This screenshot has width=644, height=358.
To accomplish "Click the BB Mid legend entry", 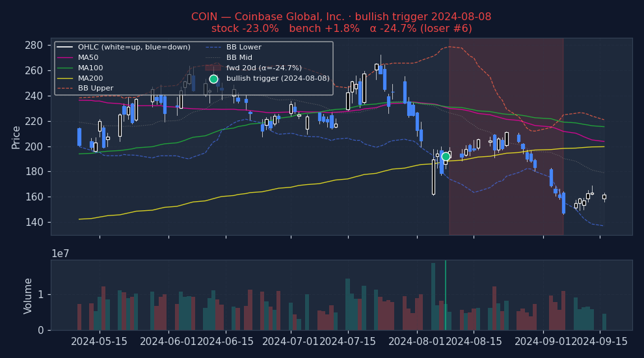I will coord(239,58).
